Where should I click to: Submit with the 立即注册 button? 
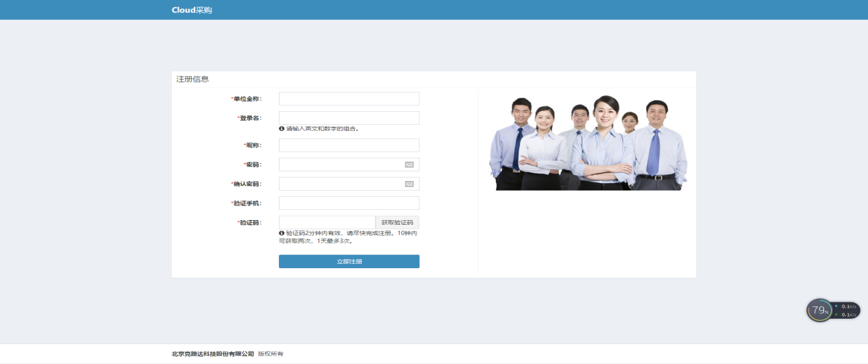[x=349, y=261]
